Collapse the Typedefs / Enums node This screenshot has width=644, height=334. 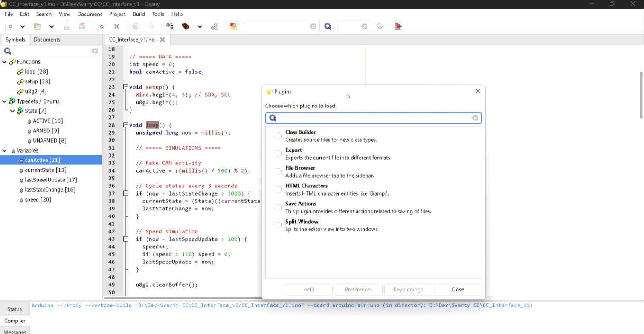5,101
